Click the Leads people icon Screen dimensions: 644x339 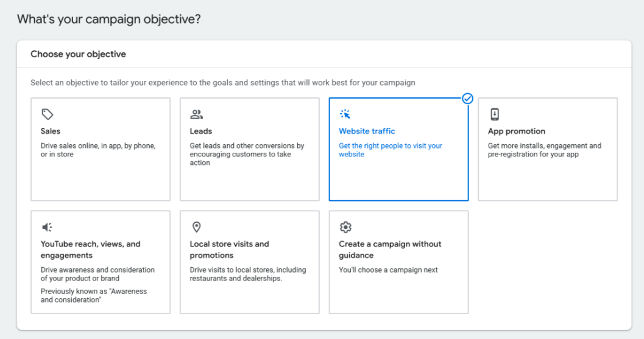(196, 114)
